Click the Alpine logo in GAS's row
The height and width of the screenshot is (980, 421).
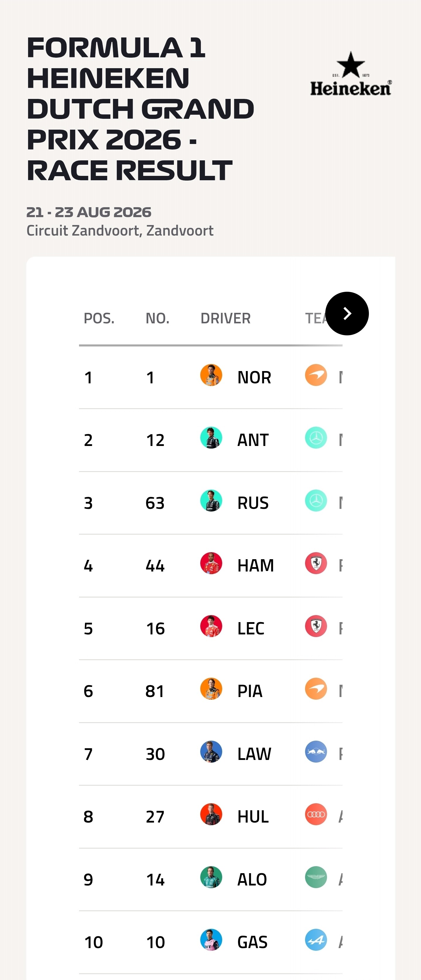pyautogui.click(x=316, y=940)
